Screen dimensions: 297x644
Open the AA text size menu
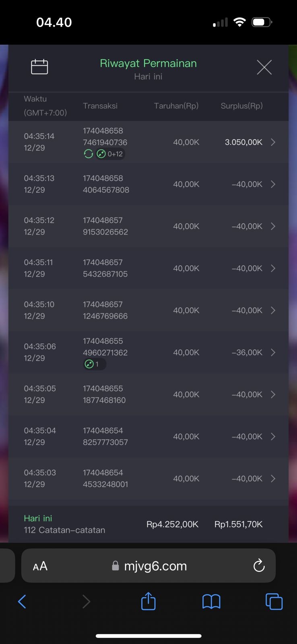40,566
